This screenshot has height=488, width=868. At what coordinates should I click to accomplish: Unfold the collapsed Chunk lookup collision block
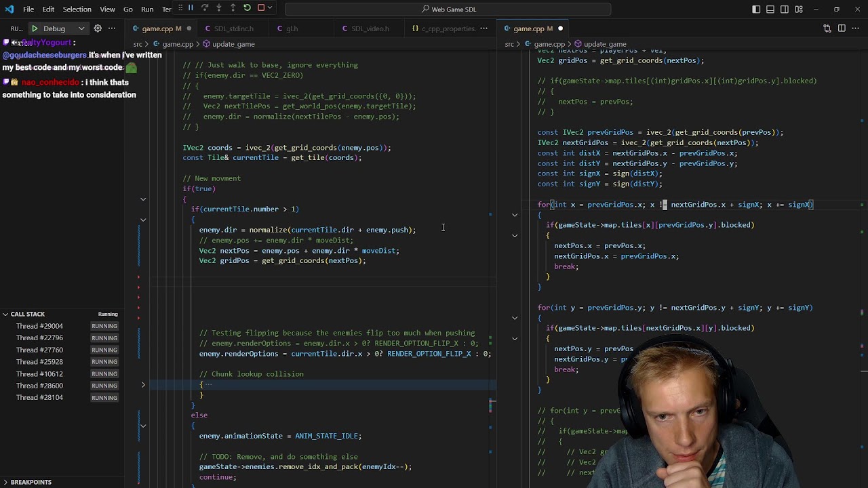click(x=143, y=384)
